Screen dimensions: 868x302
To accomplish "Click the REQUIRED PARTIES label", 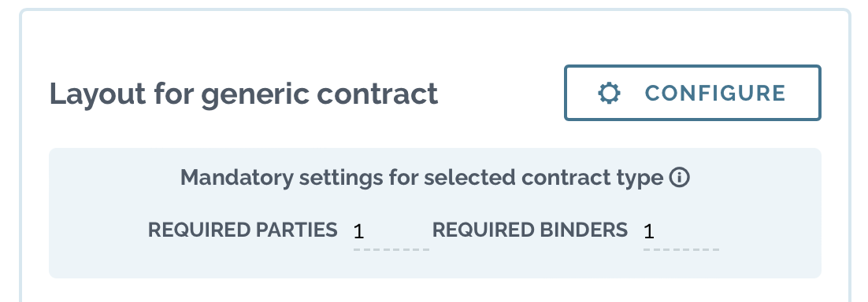I will coord(243,230).
